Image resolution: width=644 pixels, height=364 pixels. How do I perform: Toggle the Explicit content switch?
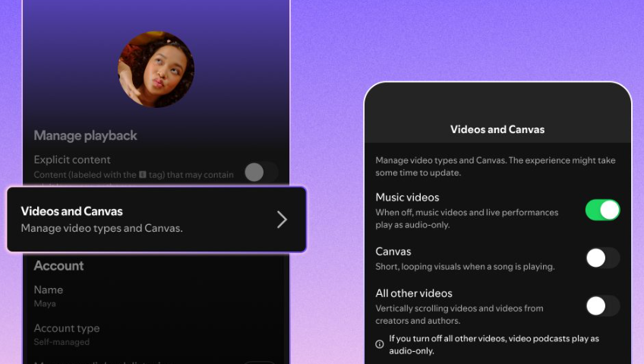click(260, 173)
